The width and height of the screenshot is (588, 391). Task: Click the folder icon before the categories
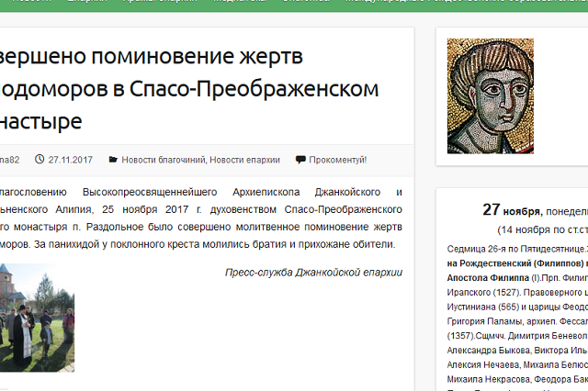point(113,160)
